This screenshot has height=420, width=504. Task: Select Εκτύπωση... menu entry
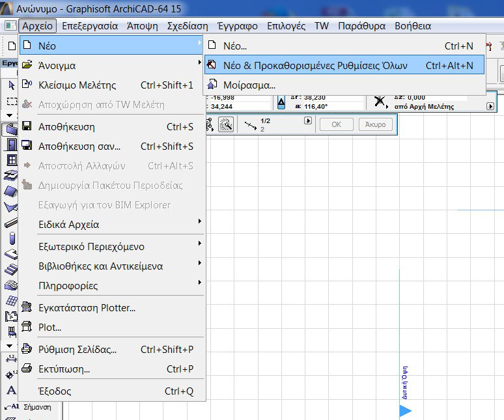point(111,369)
